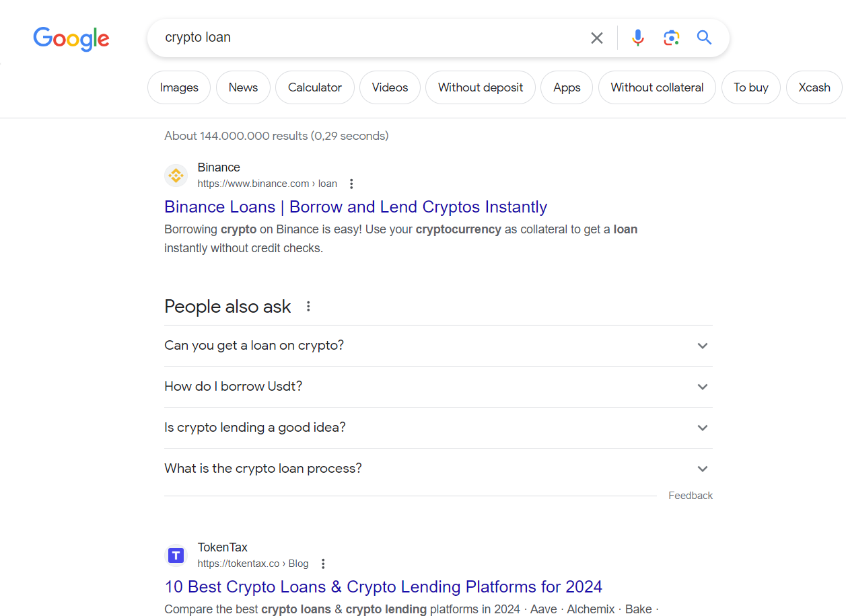This screenshot has height=616, width=846.
Task: Clear the search box with the X icon
Action: (597, 38)
